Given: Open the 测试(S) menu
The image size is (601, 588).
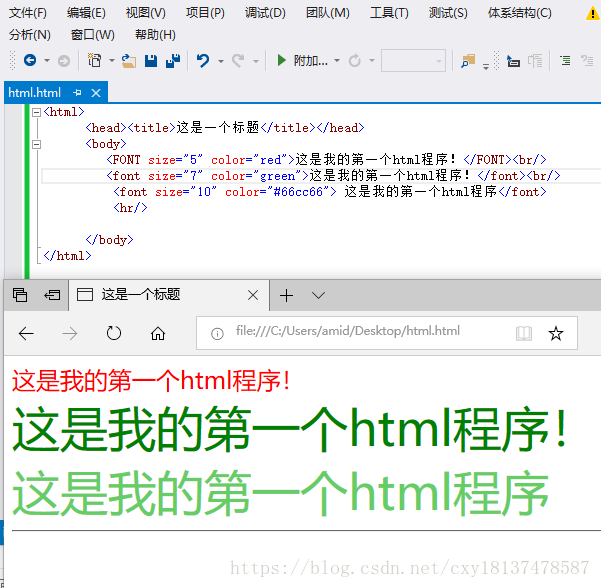Looking at the screenshot, I should (x=448, y=13).
